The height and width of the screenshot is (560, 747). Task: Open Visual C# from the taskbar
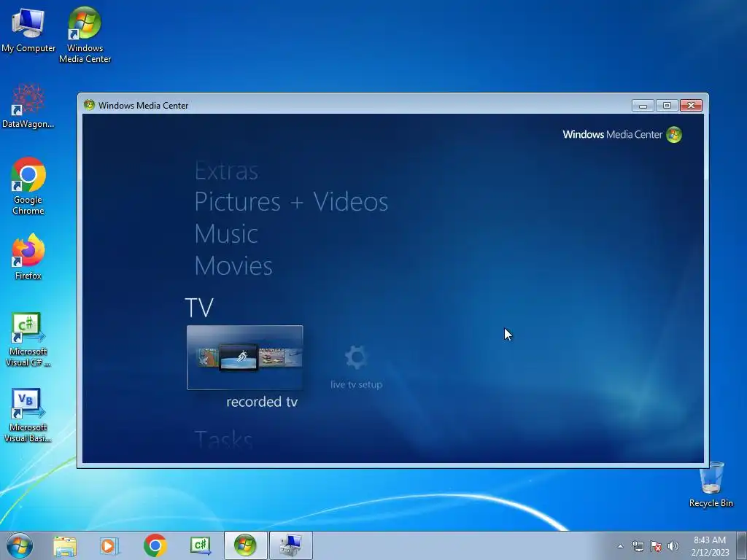click(200, 545)
